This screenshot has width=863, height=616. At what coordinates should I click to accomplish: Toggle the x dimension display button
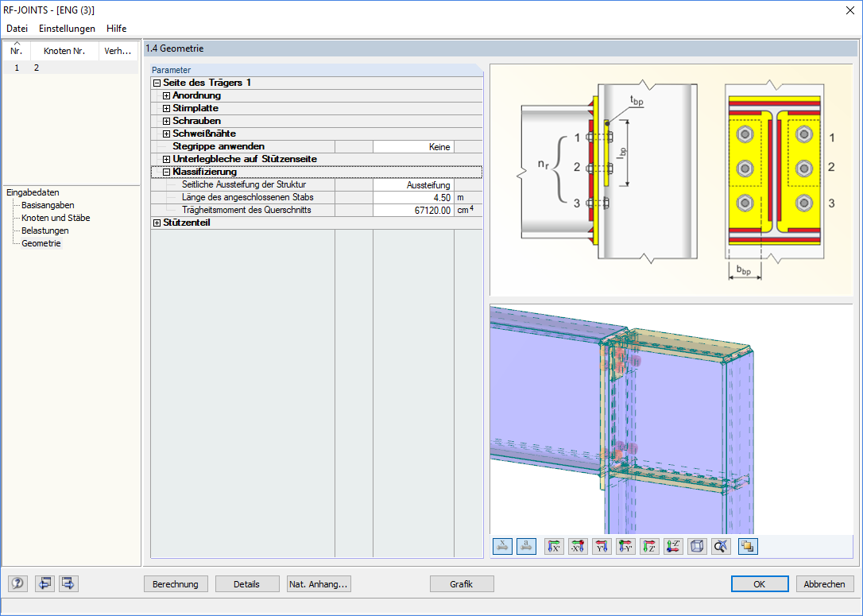click(x=502, y=546)
